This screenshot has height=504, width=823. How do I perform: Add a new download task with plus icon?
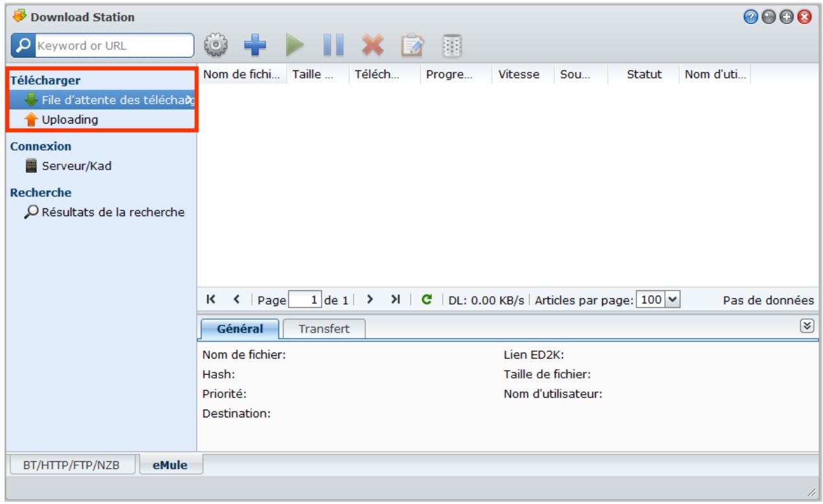255,46
